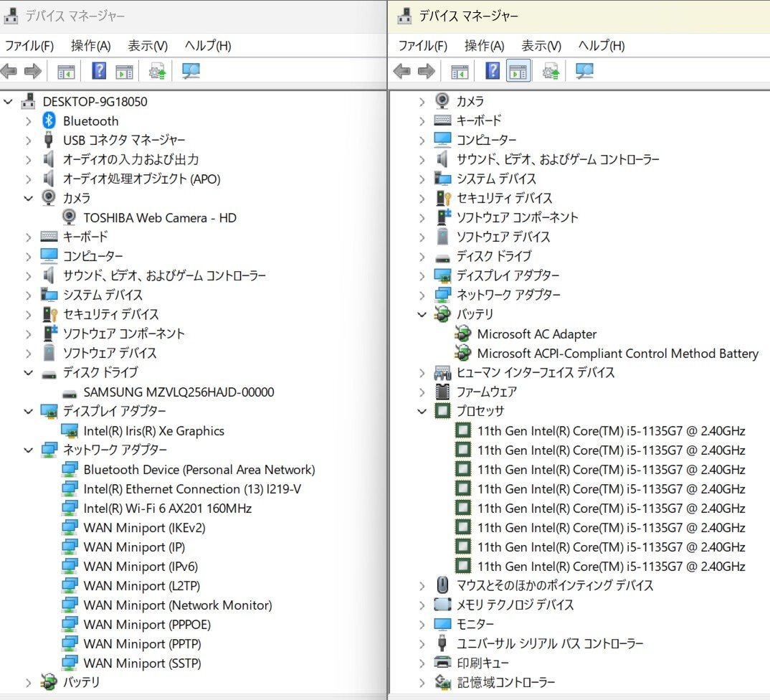This screenshot has width=770, height=700.
Task: Expand the ファームウェア category
Action: [x=422, y=392]
